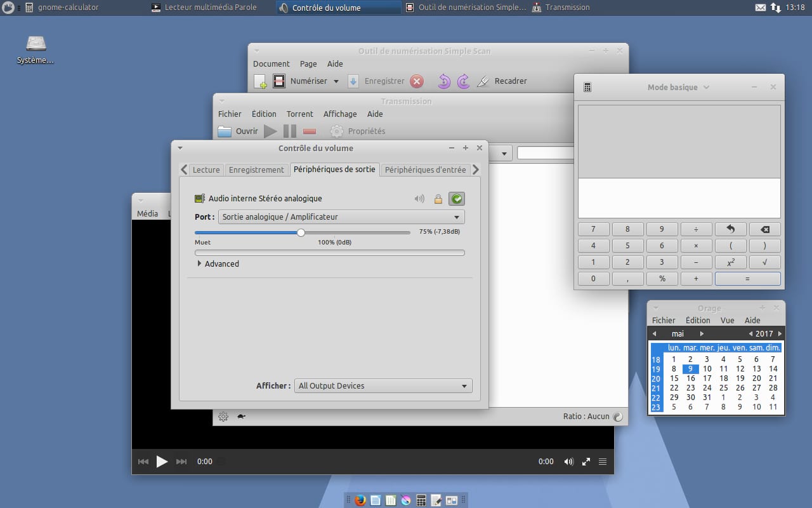Open the Port dropdown Sortie analogique
Viewport: 812px width, 508px height.
point(341,217)
